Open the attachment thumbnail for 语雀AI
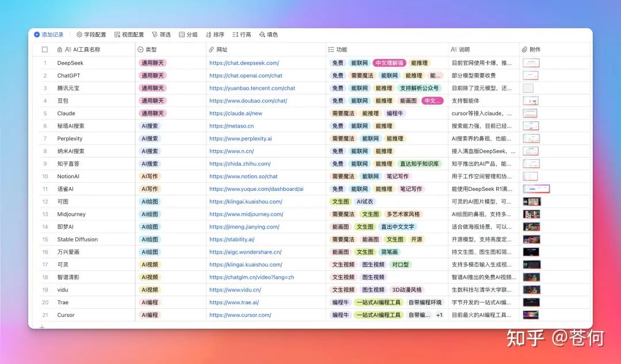This screenshot has width=621, height=364. tap(536, 189)
